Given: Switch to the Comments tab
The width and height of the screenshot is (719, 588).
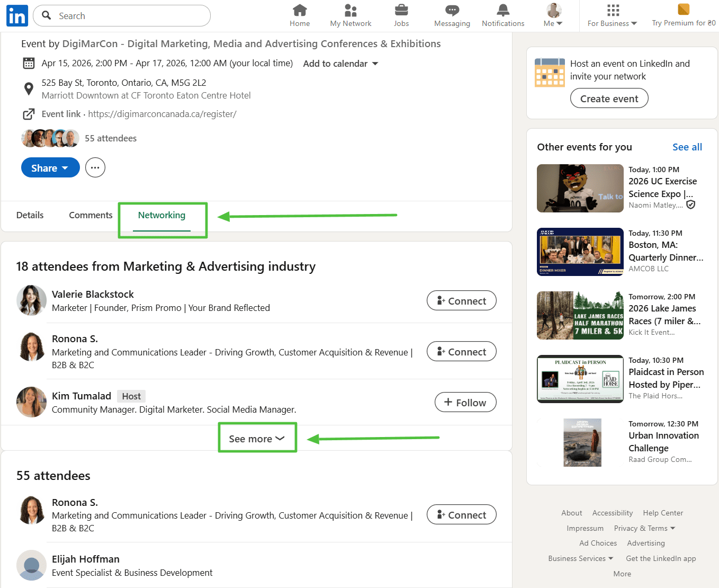Looking at the screenshot, I should click(91, 215).
